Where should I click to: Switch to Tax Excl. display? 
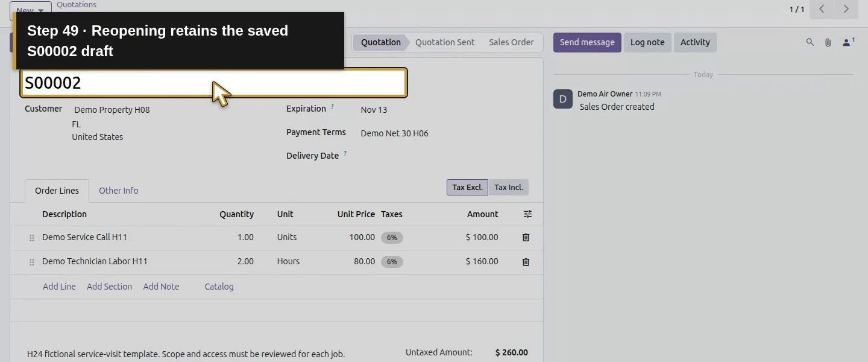(467, 187)
